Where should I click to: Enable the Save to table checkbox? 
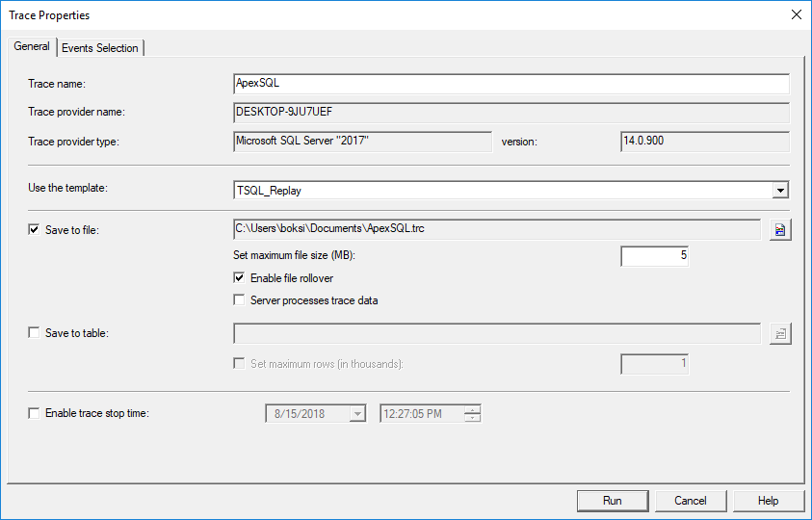pyautogui.click(x=34, y=332)
